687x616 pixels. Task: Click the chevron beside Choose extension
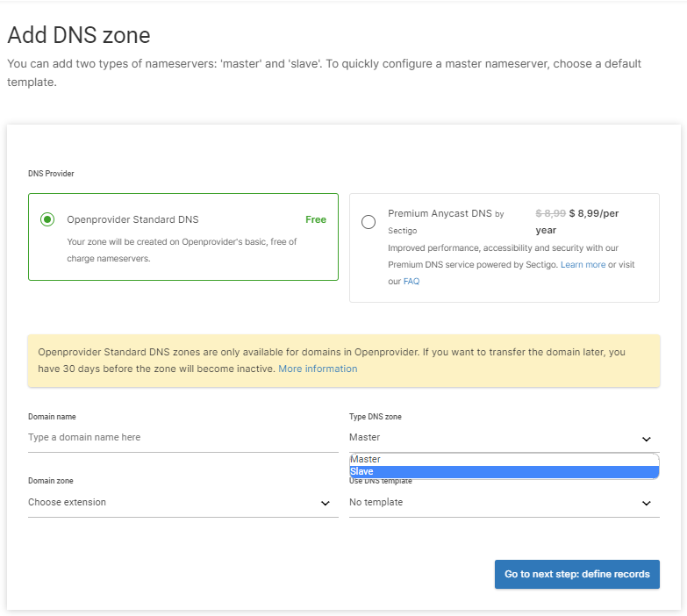coord(326,504)
